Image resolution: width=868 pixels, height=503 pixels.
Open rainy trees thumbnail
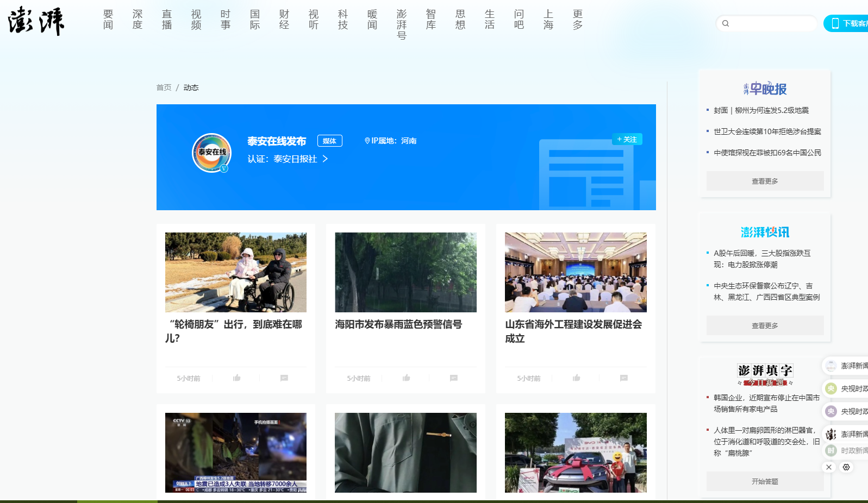tap(405, 272)
